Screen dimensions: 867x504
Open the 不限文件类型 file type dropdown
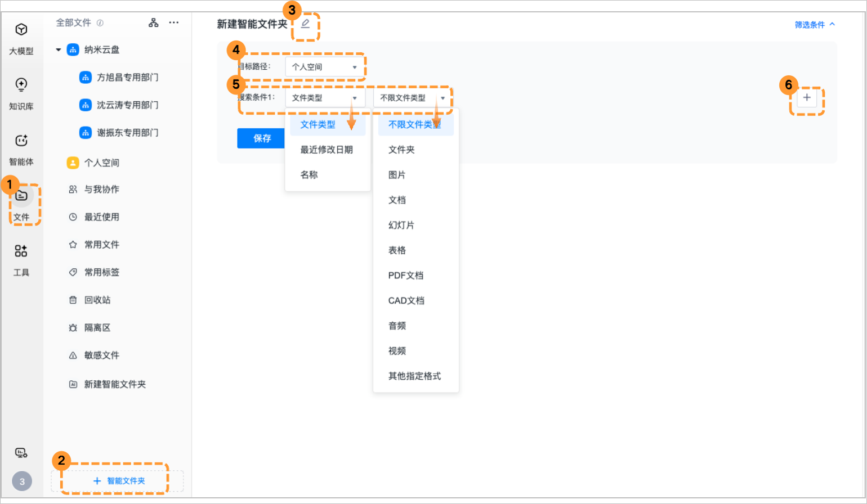(x=413, y=97)
